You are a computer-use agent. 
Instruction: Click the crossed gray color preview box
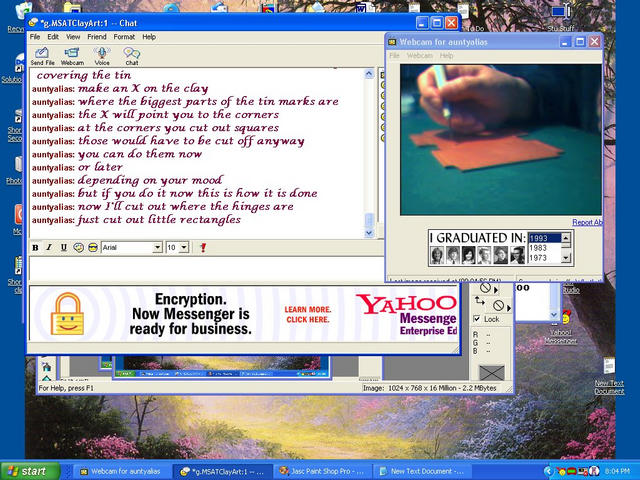pos(491,373)
